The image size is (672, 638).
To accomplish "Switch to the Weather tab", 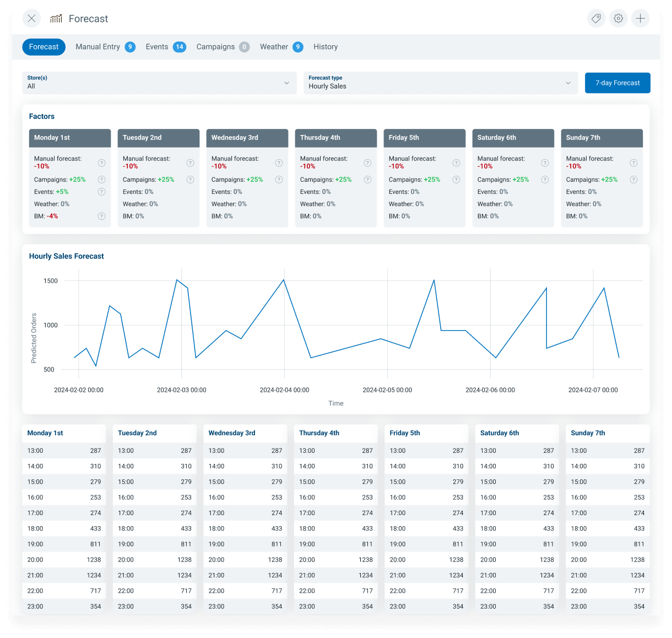I will pos(281,47).
